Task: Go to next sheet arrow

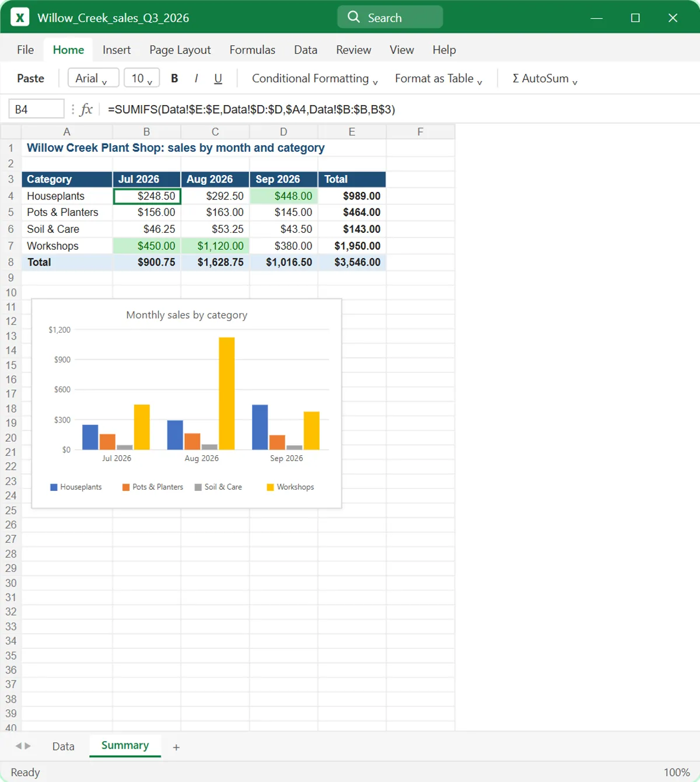Action: pos(27,746)
